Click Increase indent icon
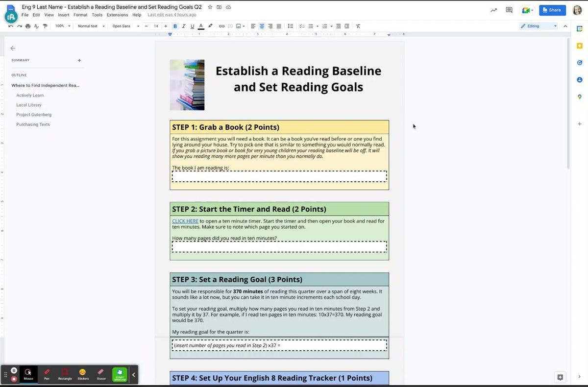This screenshot has width=588, height=387. tap(347, 26)
